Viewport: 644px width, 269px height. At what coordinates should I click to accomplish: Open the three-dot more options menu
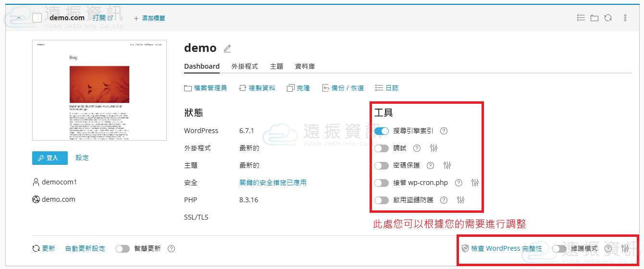pos(625,18)
